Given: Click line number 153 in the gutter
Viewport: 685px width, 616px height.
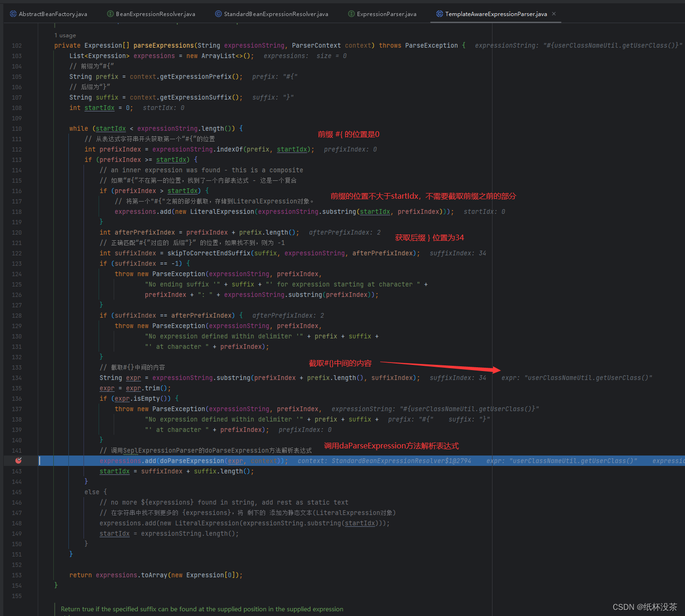Looking at the screenshot, I should 17,575.
